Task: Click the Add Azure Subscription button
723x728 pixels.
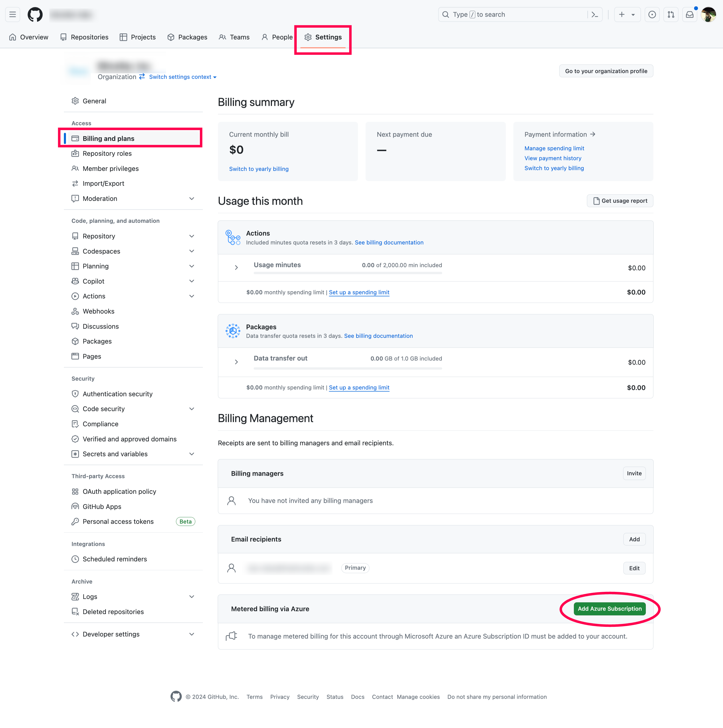Action: tap(610, 609)
